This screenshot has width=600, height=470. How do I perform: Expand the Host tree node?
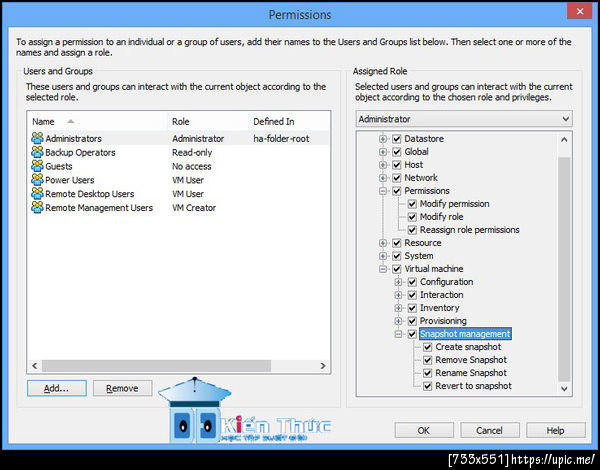click(383, 165)
